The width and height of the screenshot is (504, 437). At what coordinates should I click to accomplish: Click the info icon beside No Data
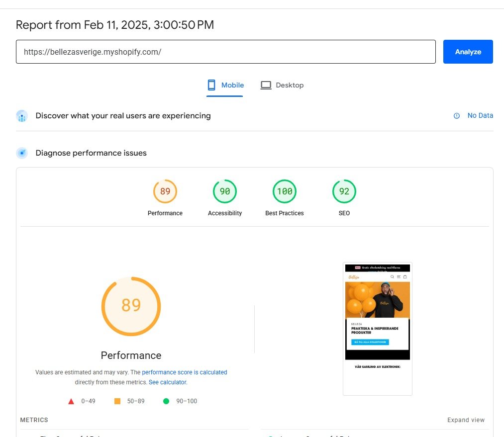click(x=456, y=115)
